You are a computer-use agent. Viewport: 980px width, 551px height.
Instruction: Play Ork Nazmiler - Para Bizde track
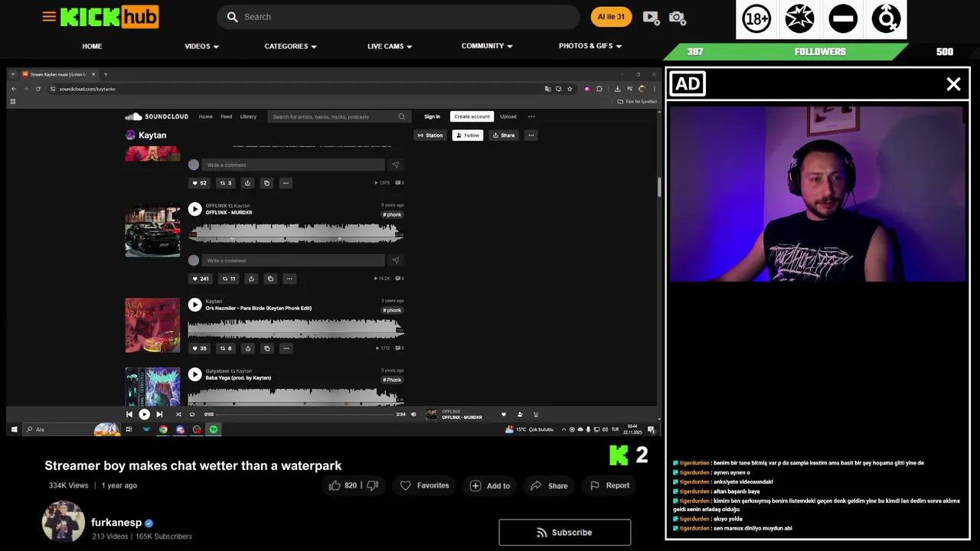point(194,305)
